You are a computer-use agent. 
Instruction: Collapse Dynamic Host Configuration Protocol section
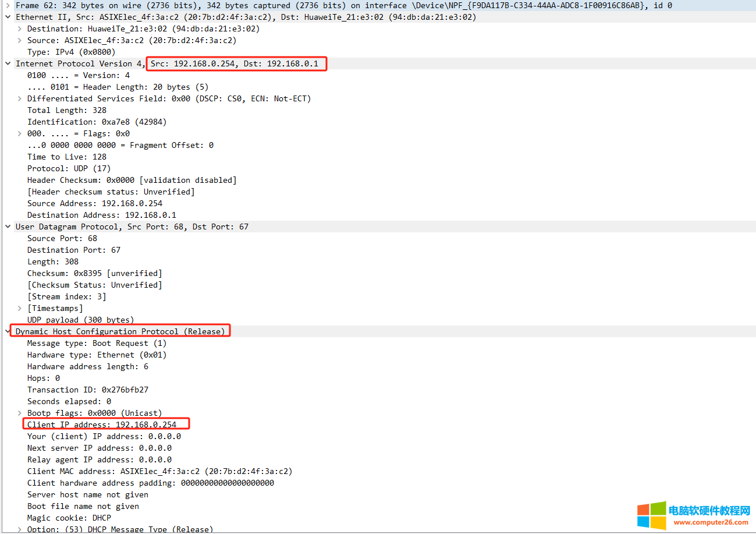(8, 331)
